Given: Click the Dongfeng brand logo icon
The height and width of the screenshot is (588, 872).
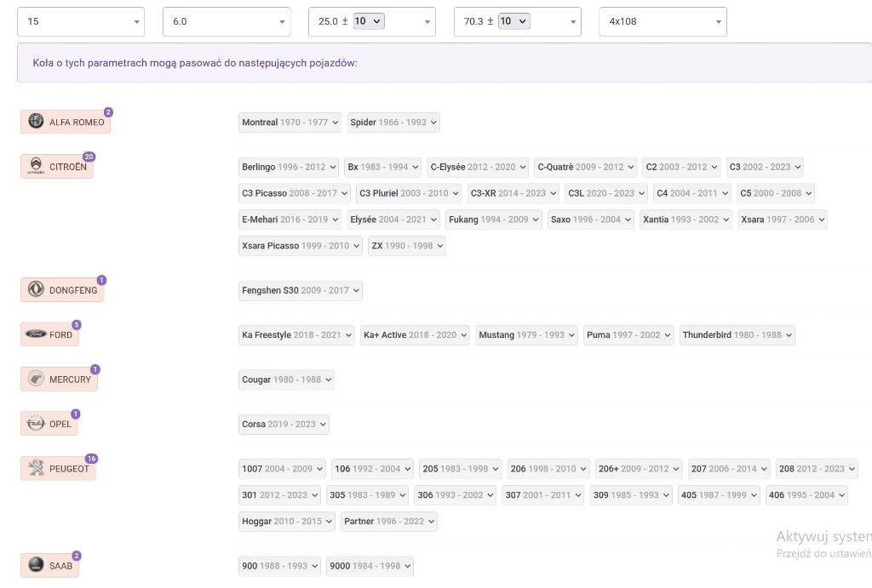Looking at the screenshot, I should [x=36, y=289].
